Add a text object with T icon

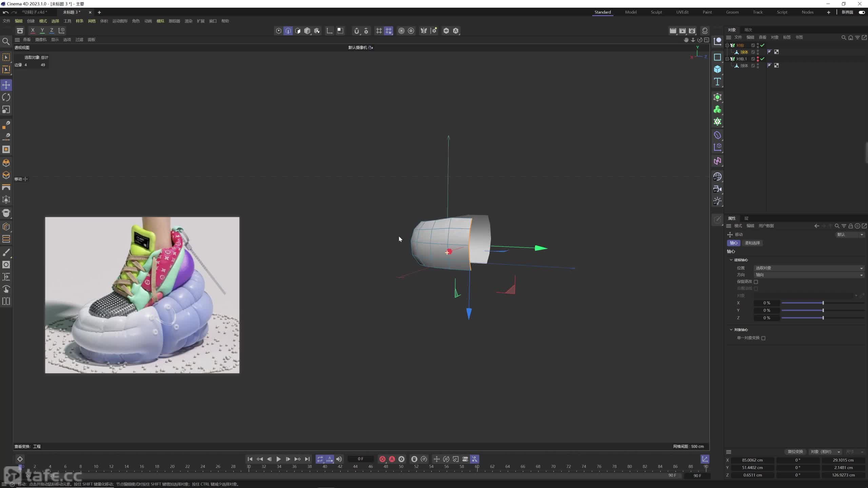[x=717, y=82]
